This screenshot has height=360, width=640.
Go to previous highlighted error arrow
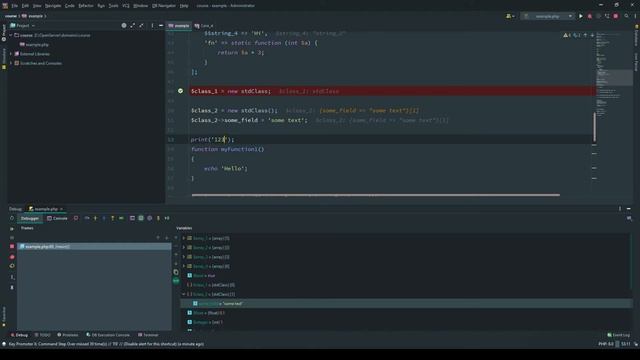[x=585, y=35]
